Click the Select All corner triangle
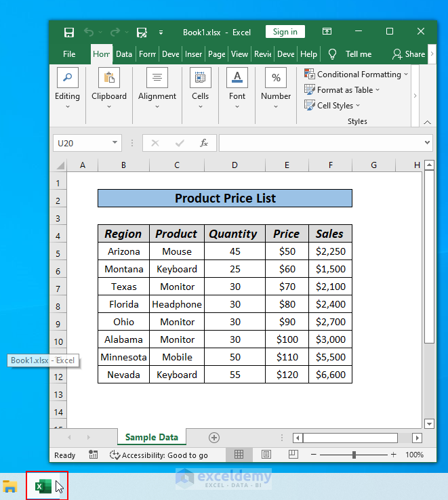 [60, 165]
